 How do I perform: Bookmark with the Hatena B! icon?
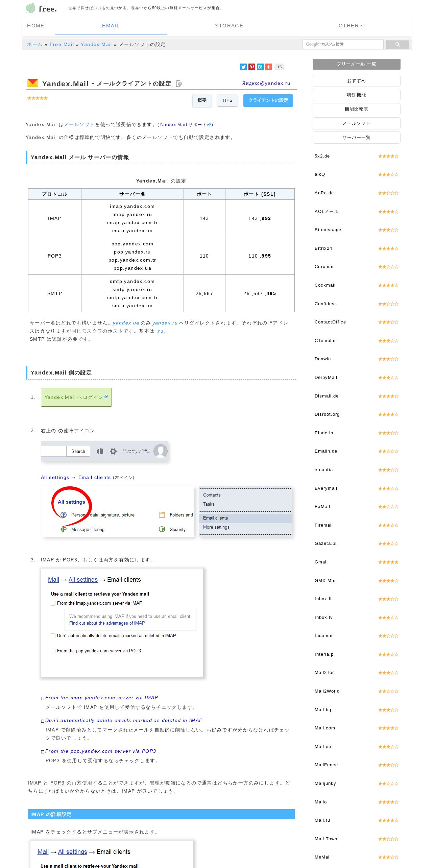tap(260, 67)
